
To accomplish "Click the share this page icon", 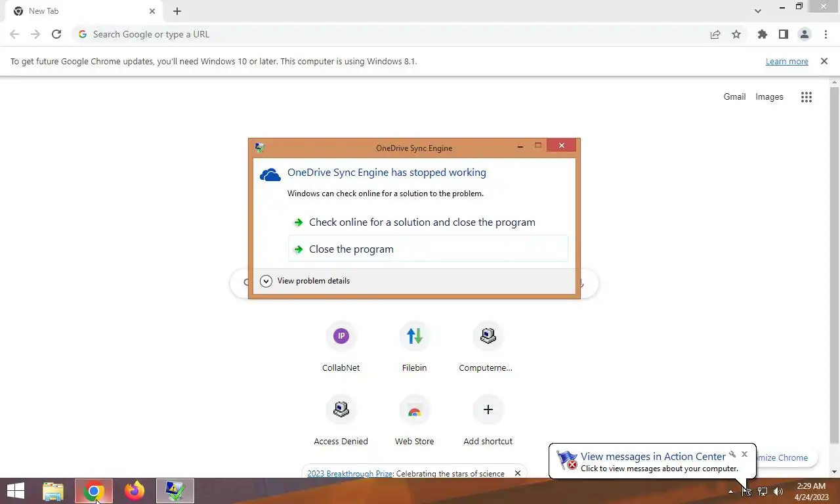I will point(715,34).
